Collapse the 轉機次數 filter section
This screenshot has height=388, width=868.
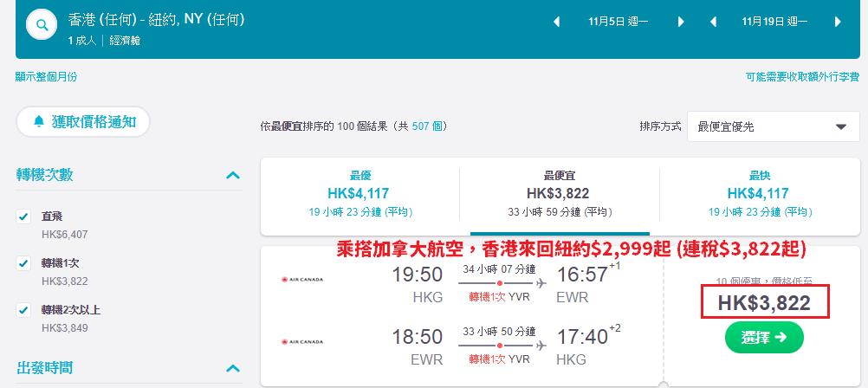pyautogui.click(x=233, y=176)
